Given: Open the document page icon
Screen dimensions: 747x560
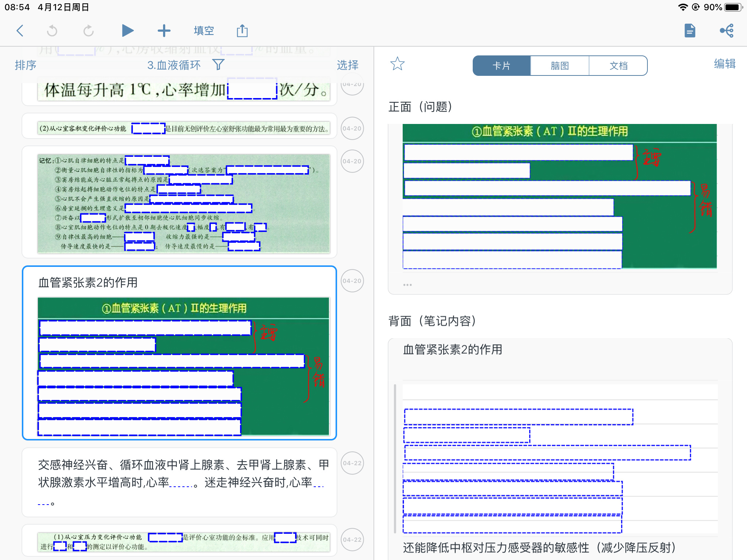Looking at the screenshot, I should [690, 31].
